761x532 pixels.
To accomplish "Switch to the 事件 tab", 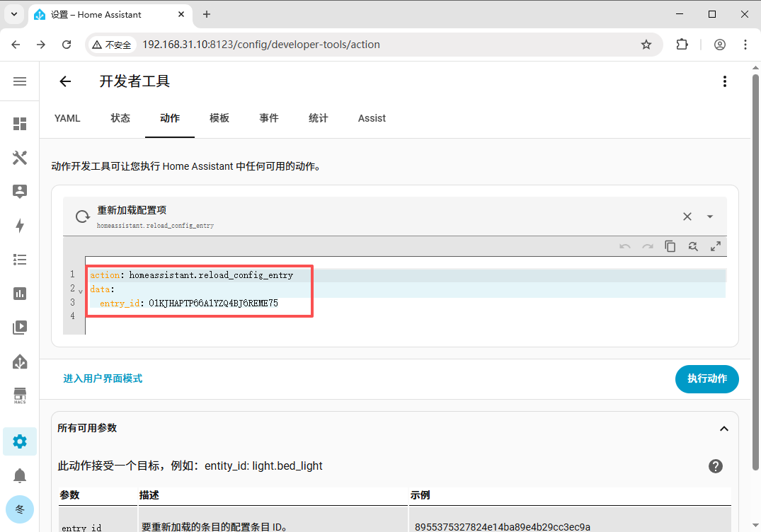I will tap(269, 118).
